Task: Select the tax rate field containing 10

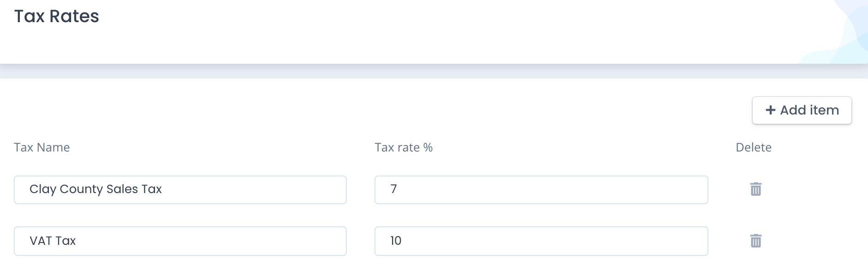Action: pos(541,241)
